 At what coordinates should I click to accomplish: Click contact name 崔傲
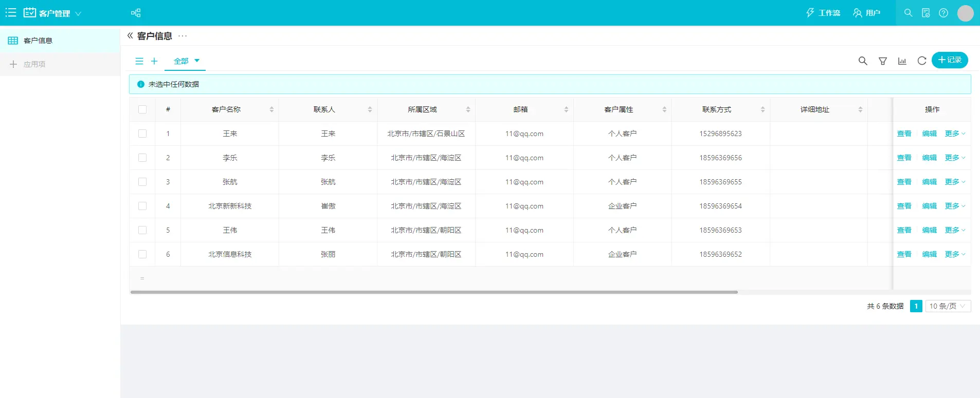click(x=328, y=206)
